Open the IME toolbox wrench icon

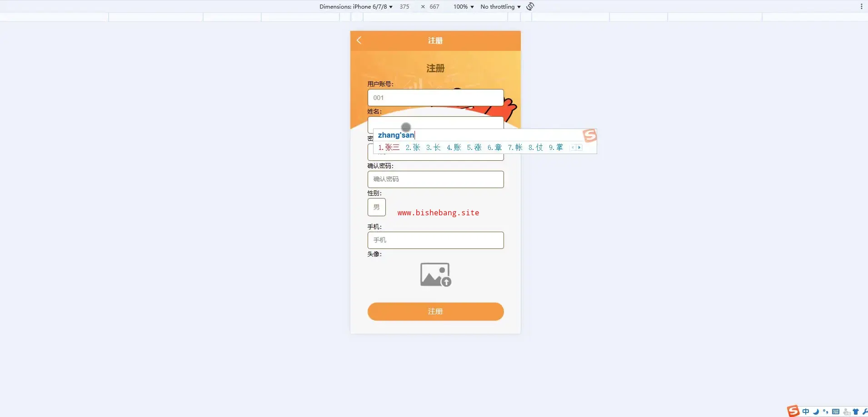click(865, 412)
